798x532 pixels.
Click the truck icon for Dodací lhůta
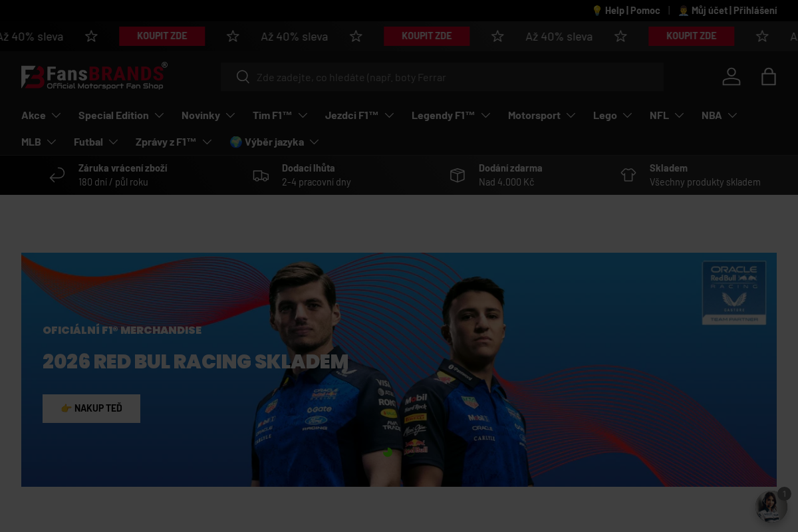point(261,175)
